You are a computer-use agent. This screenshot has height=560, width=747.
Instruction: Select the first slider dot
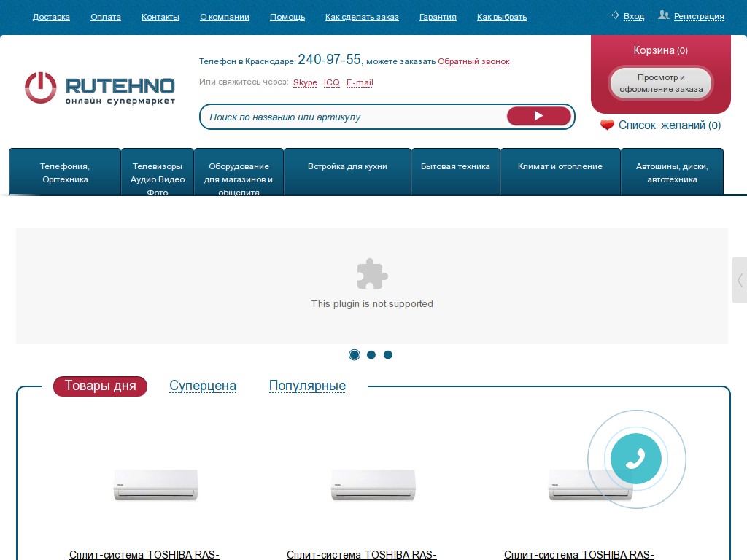coord(355,355)
